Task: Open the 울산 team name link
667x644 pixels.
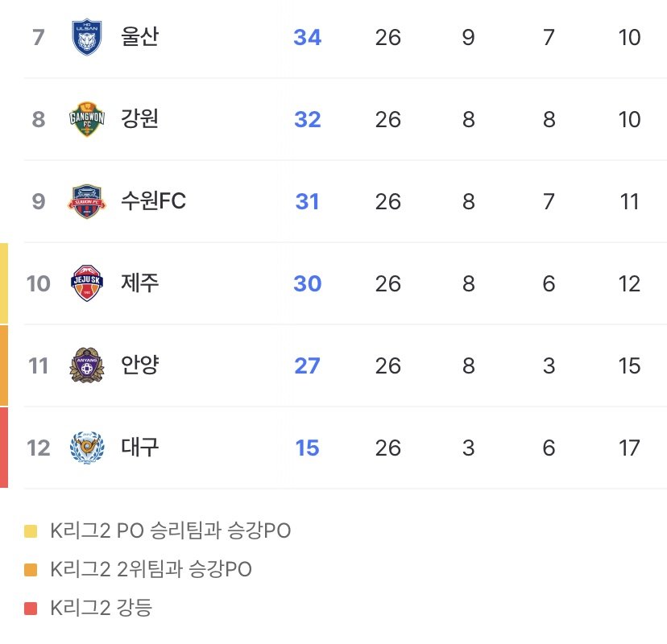Action: click(139, 38)
